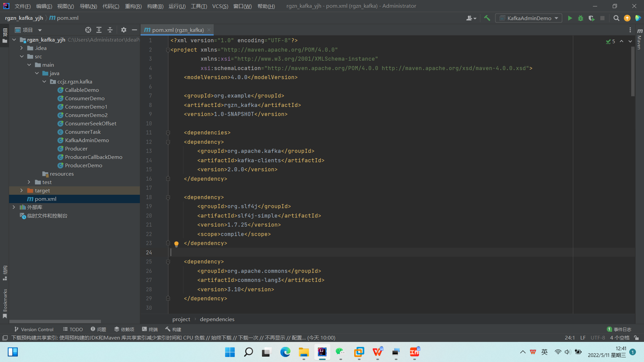
Task: Run the KafkaAdminDemo configuration
Action: coord(570,18)
